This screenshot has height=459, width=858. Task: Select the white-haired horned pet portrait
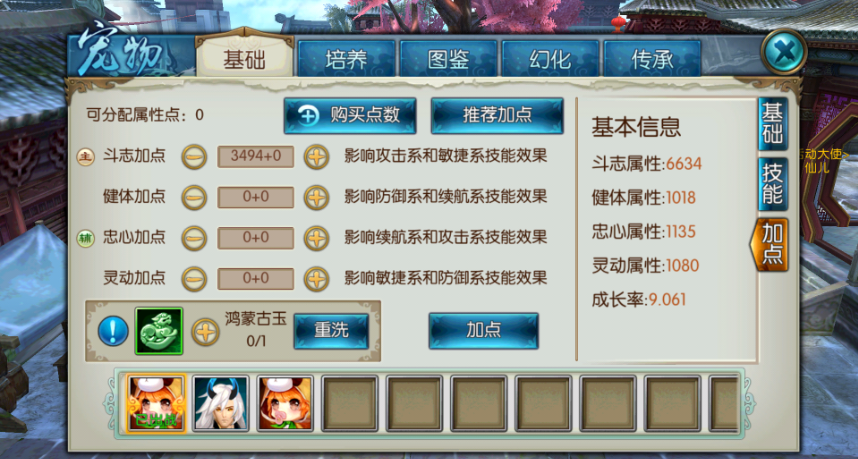pyautogui.click(x=221, y=403)
